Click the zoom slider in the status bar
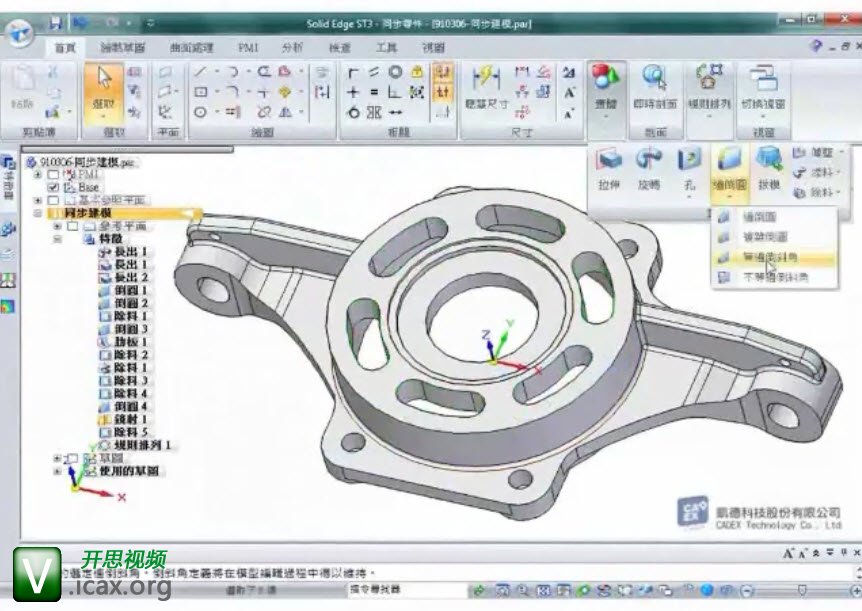This screenshot has height=611, width=862. point(803,591)
